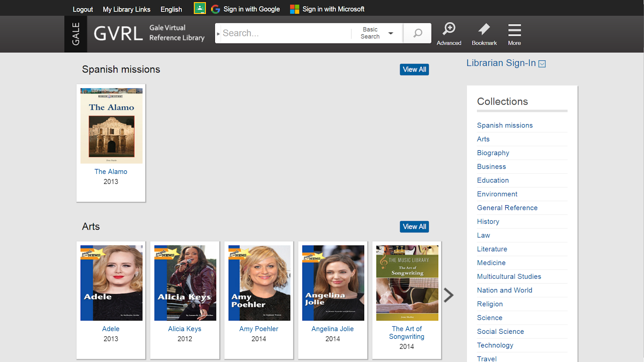644x362 pixels.
Task: Select Nation and World collection
Action: 505,290
